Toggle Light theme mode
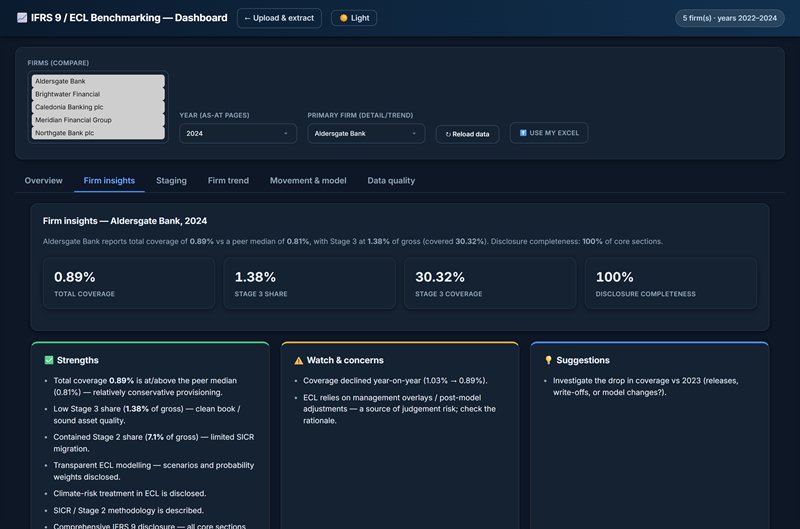The image size is (800, 529). coord(354,18)
